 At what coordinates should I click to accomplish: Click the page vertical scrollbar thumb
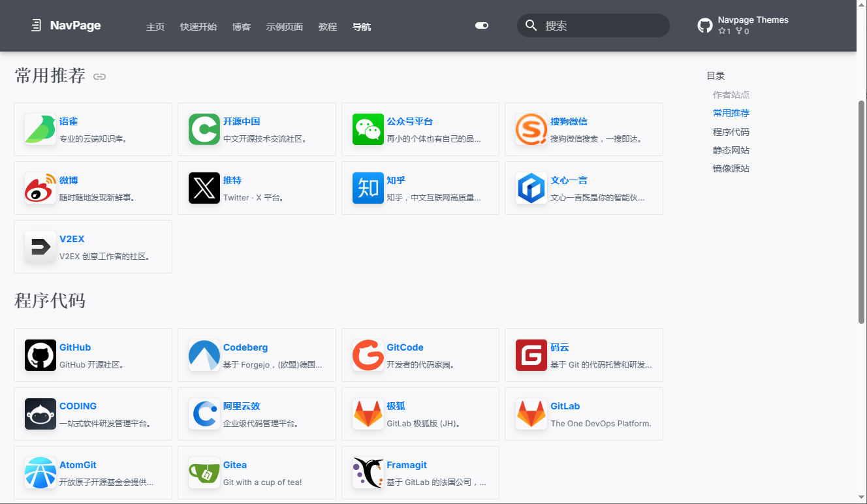point(861,212)
